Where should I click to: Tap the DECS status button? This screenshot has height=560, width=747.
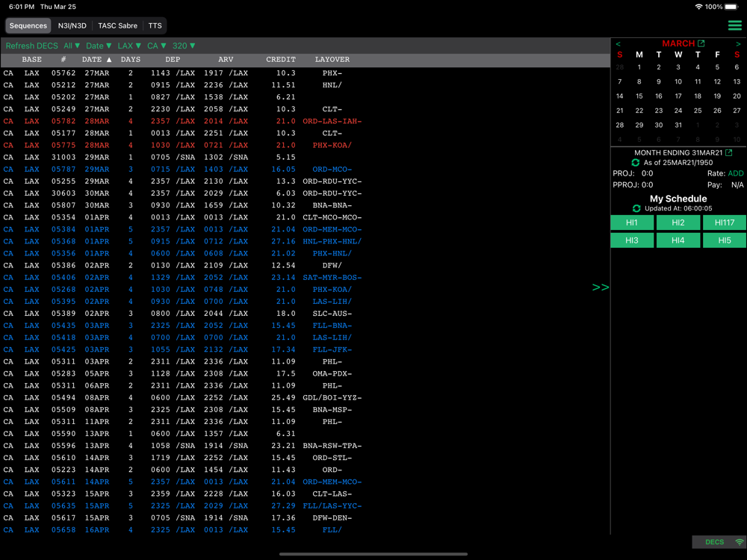click(x=719, y=542)
